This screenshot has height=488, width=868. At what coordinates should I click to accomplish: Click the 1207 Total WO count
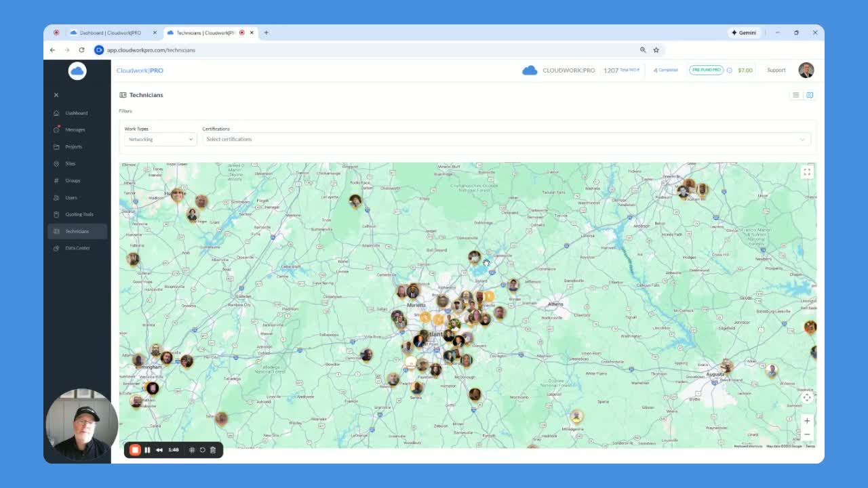621,70
